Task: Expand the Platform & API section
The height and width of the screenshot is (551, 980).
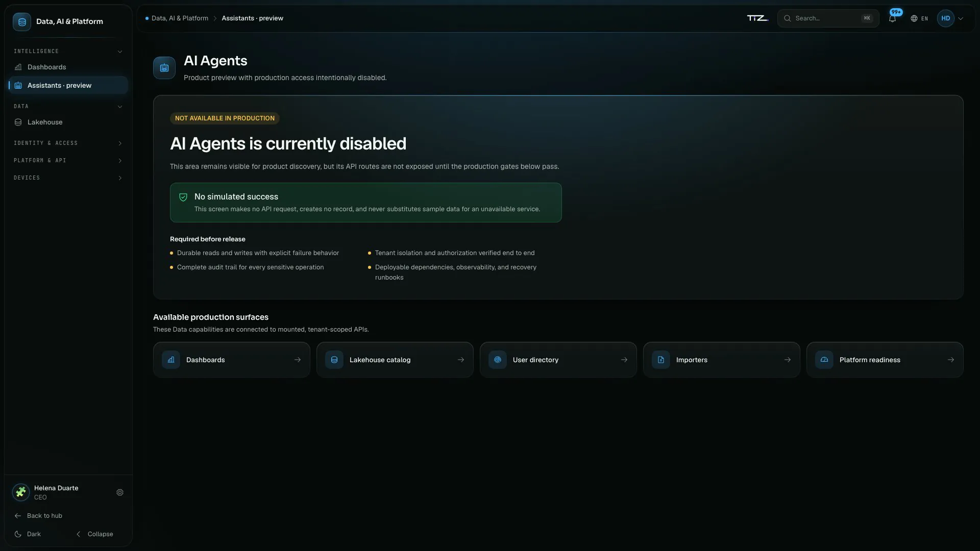Action: (x=68, y=161)
